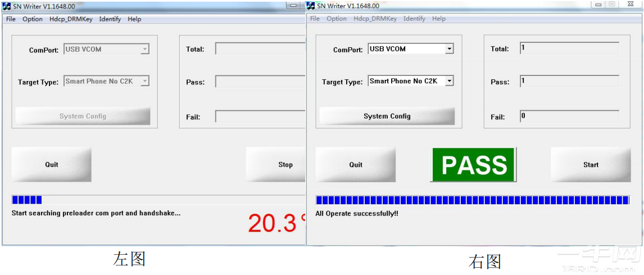The width and height of the screenshot is (644, 275).
Task: Click System Config button in right window
Action: (x=387, y=116)
